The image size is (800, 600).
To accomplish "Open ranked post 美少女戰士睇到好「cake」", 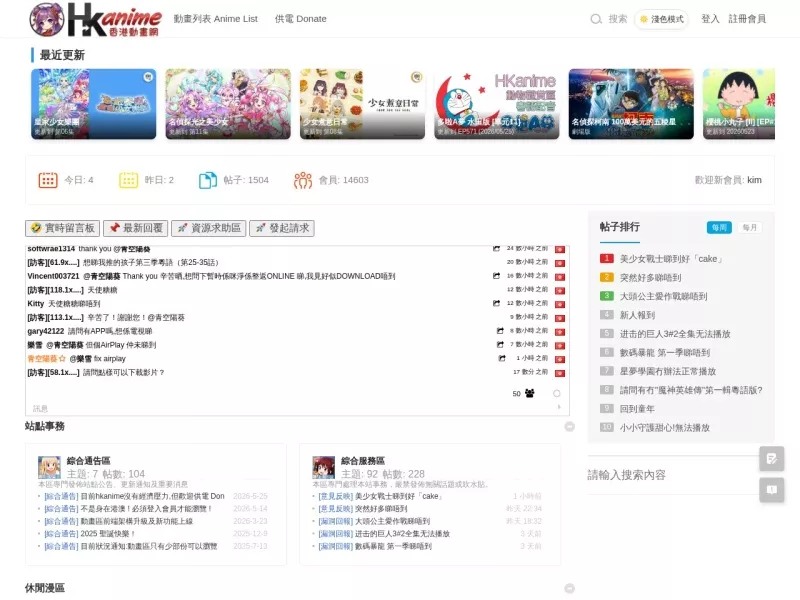I will pos(672,259).
